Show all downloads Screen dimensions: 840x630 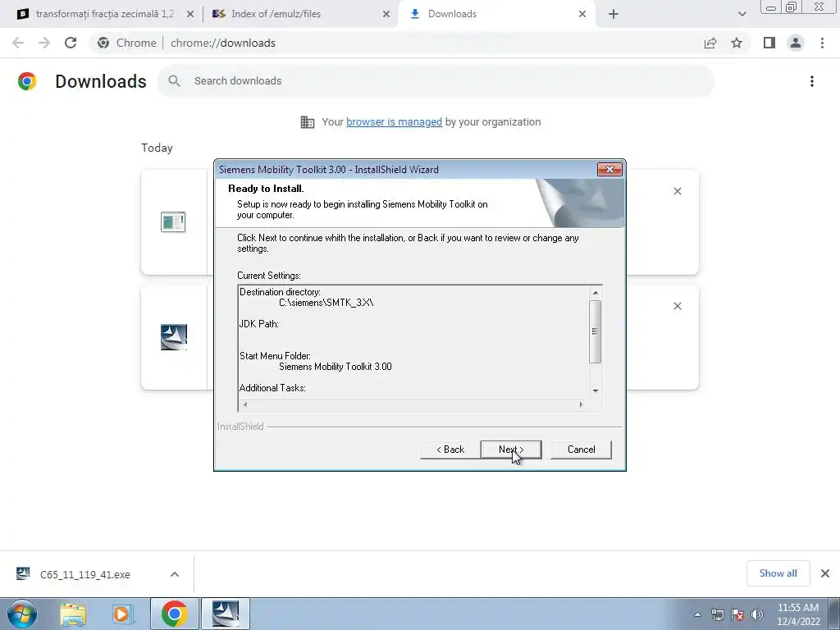click(x=778, y=573)
